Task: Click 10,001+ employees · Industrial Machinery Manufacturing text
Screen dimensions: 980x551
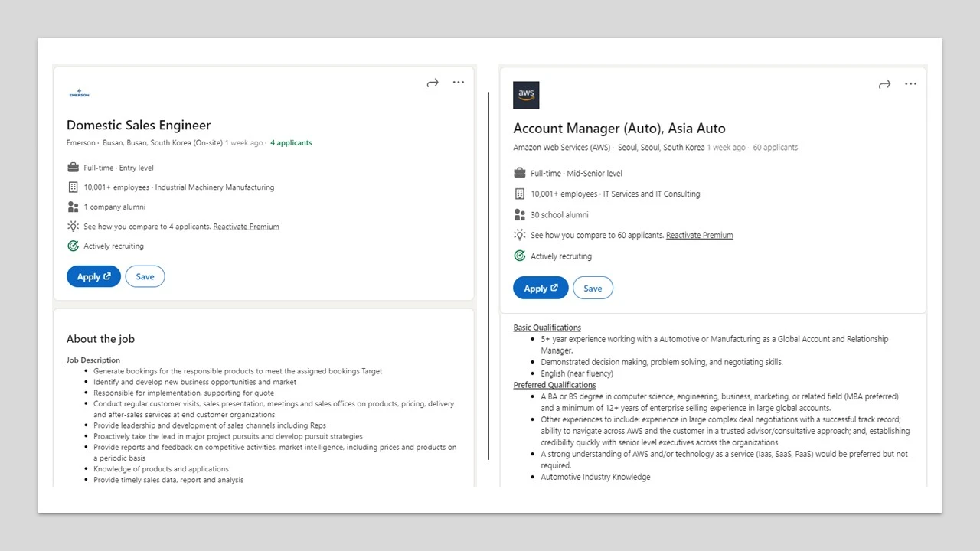Action: pos(179,187)
